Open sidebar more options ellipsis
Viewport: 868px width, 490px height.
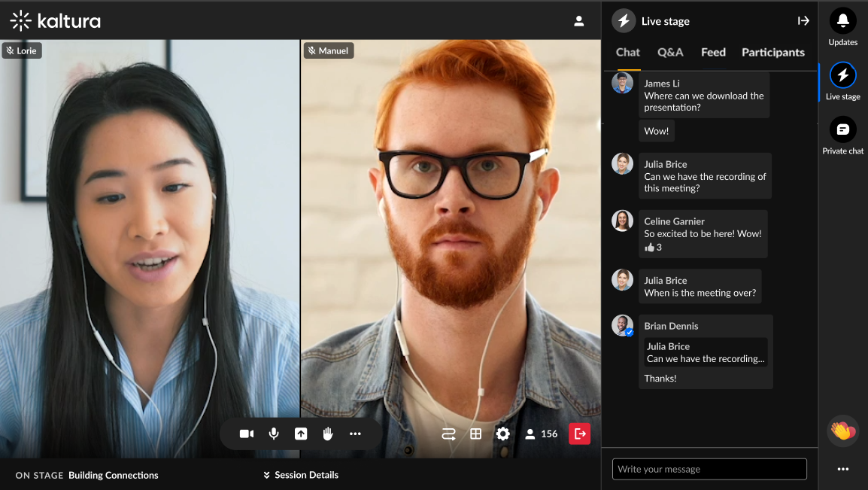coord(842,469)
